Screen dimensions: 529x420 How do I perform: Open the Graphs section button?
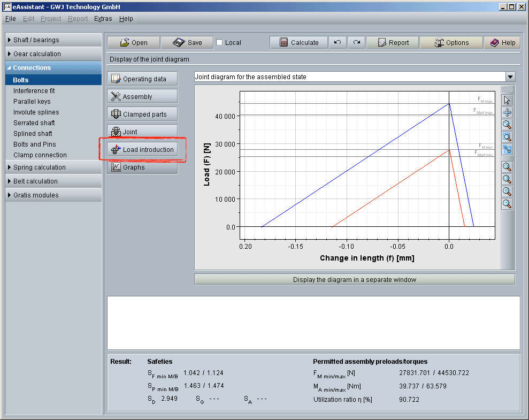click(142, 167)
